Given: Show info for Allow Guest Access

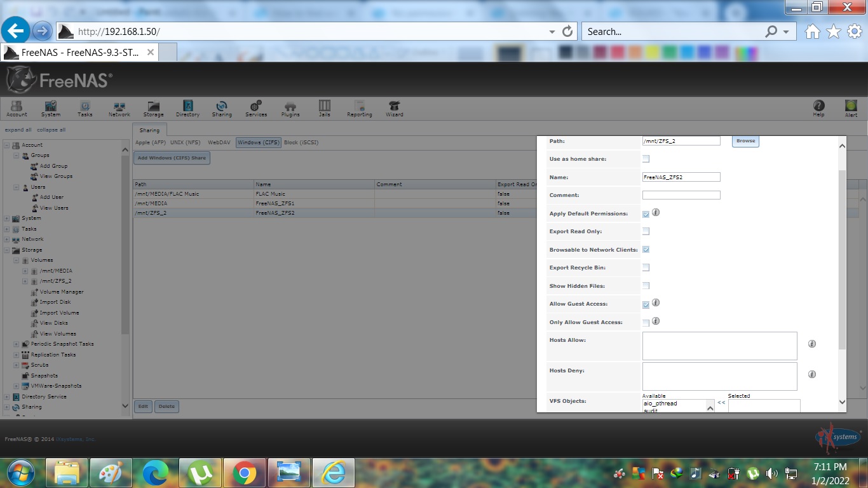Looking at the screenshot, I should 656,303.
